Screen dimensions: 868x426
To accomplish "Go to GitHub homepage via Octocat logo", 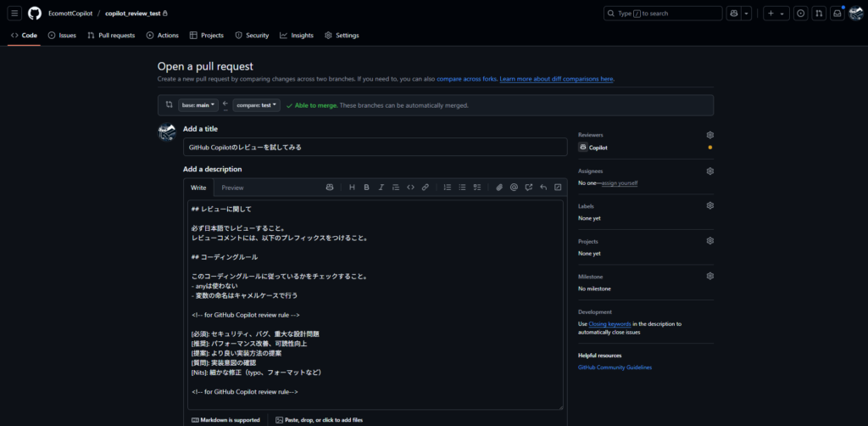I will (x=35, y=14).
